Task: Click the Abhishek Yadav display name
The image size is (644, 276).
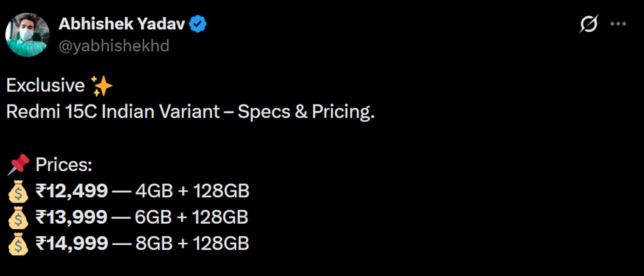Action: click(121, 25)
